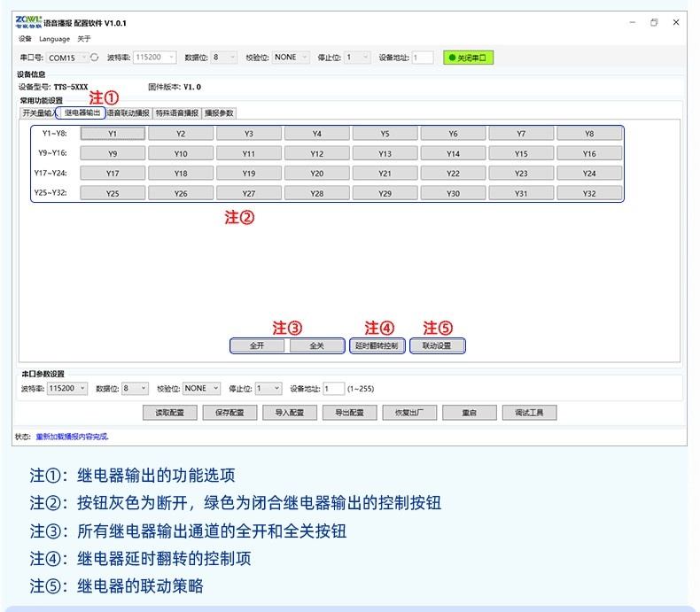Open stop bits dropdown in serial parameter settings
This screenshot has width=700, height=612.
click(268, 389)
